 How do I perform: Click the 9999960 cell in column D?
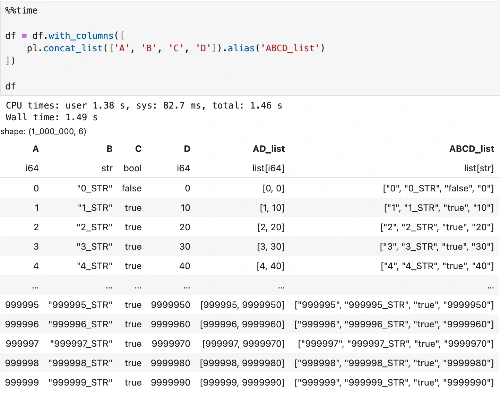170,324
